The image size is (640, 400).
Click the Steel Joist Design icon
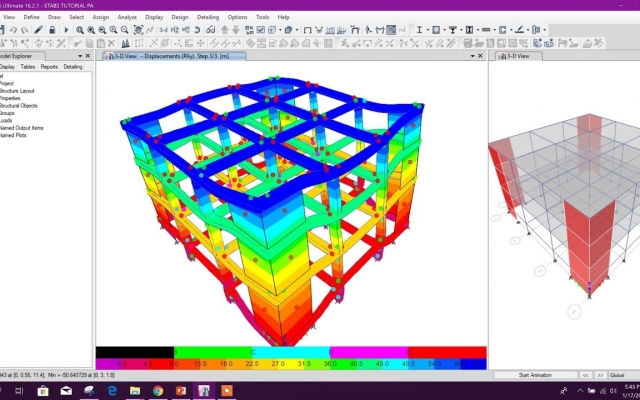click(486, 30)
